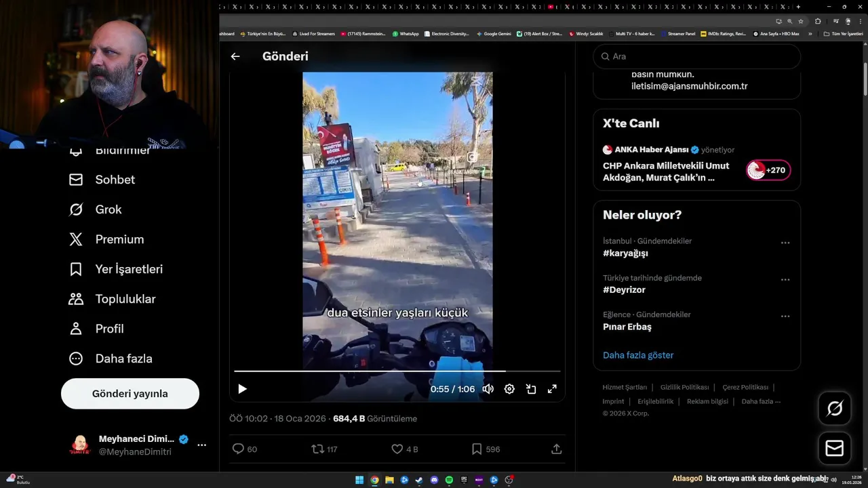Open Spotify from the taskbar

point(449,480)
